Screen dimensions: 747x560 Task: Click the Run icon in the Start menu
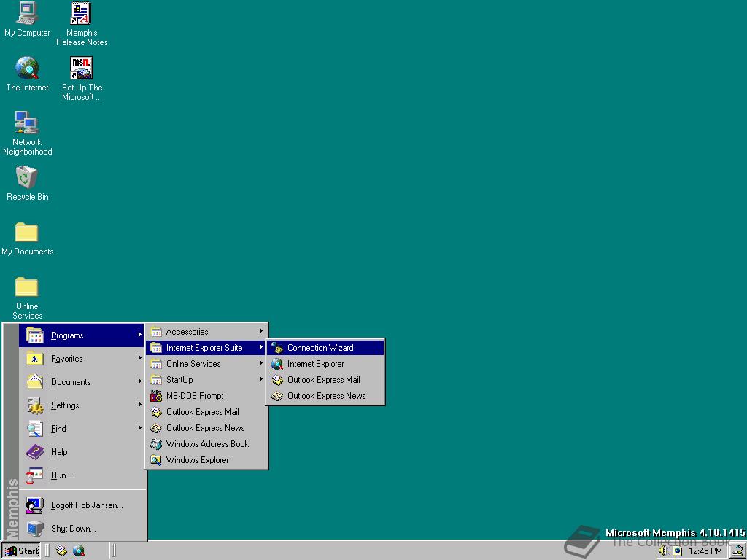pos(35,475)
